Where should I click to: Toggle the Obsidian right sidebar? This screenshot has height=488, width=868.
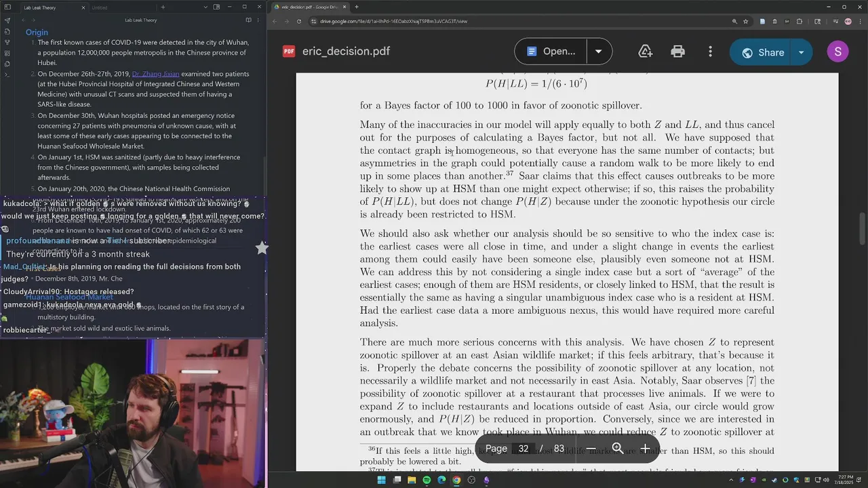tap(216, 7)
